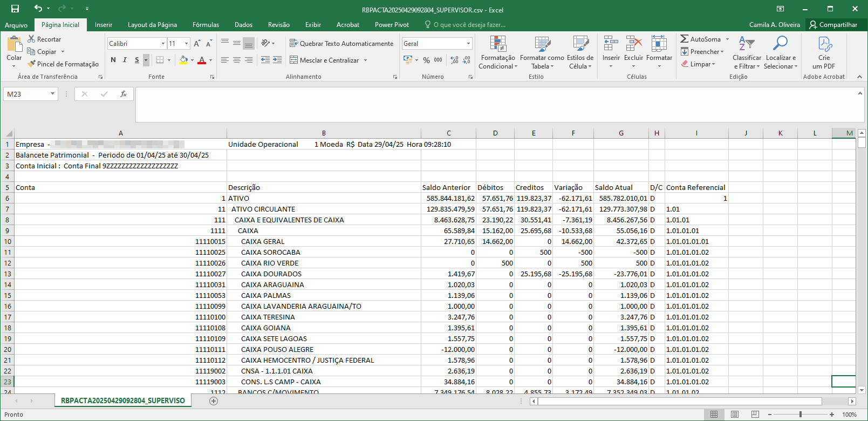Screen dimensions: 868x421
Task: Add a new sheet with plus button
Action: tap(214, 400)
